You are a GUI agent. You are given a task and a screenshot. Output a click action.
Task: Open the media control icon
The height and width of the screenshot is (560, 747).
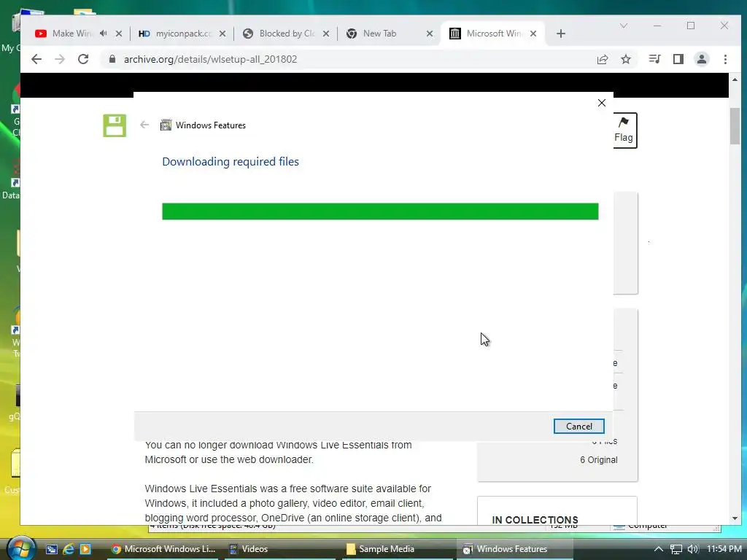tap(654, 59)
